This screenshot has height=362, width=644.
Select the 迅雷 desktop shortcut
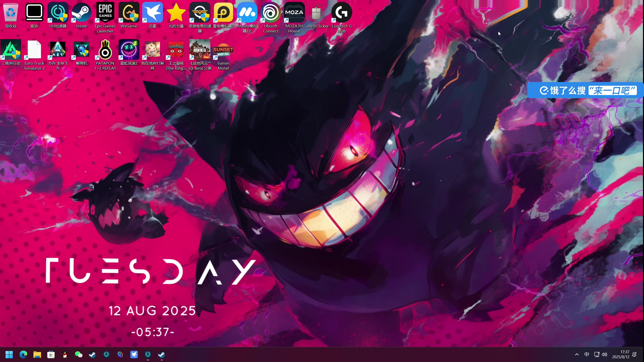click(152, 16)
